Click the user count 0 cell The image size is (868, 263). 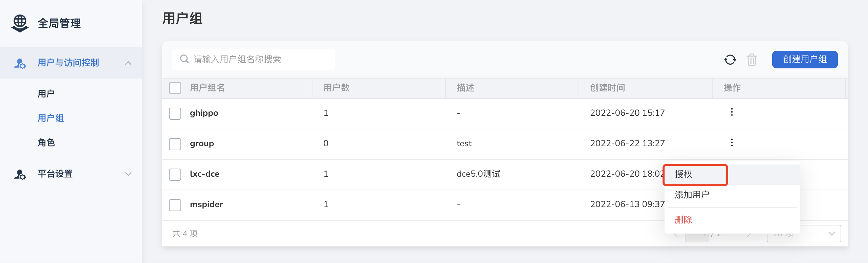(x=326, y=144)
